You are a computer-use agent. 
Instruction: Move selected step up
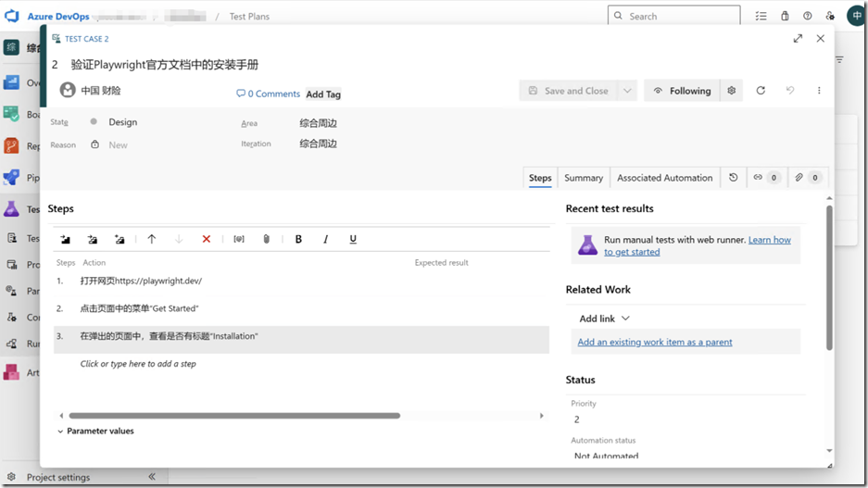click(152, 239)
